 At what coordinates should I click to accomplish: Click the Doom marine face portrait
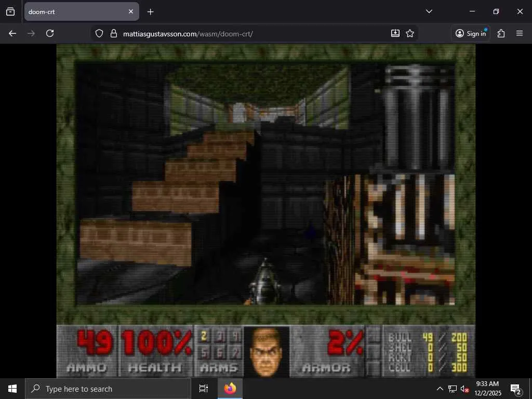[x=267, y=352]
